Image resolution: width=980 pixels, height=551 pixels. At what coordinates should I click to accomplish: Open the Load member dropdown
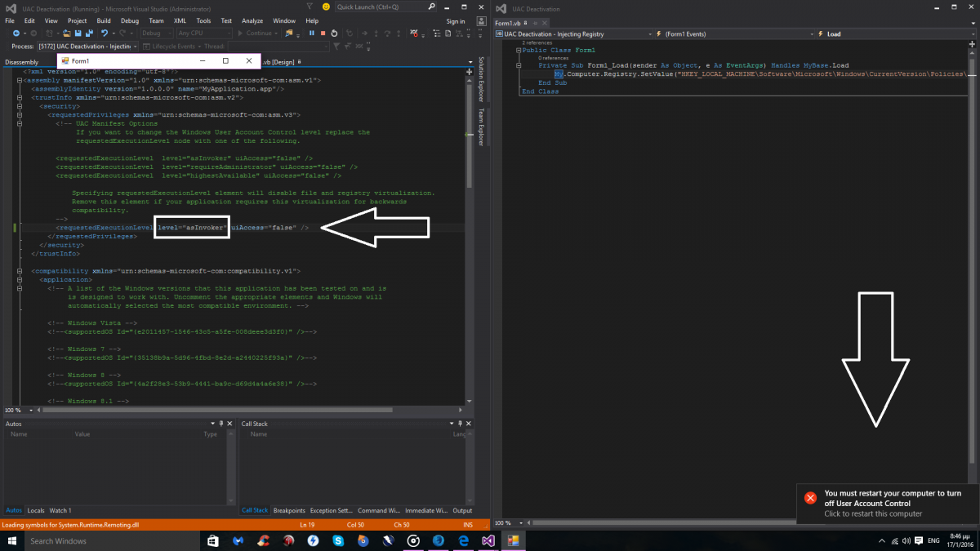[895, 34]
